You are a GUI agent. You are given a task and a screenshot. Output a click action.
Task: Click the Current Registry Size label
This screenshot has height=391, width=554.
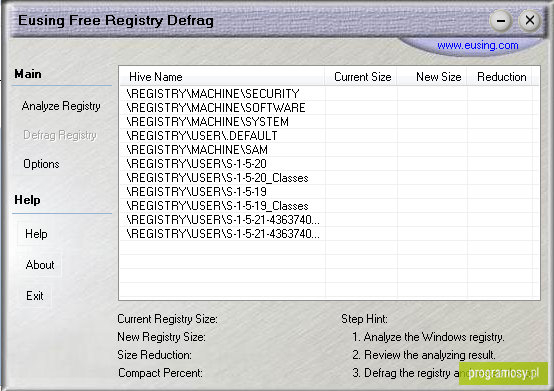[x=167, y=319]
